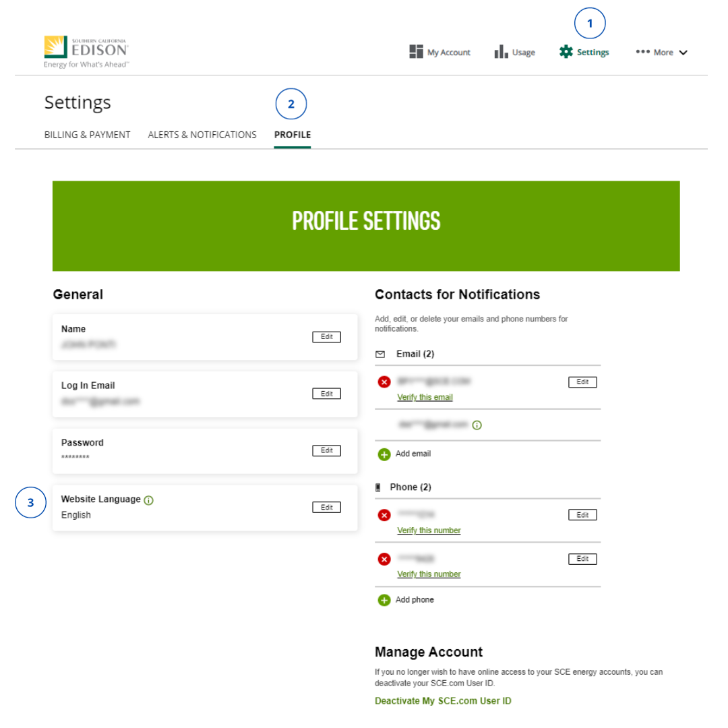
Task: Edit the Log In Email
Action: (326, 393)
